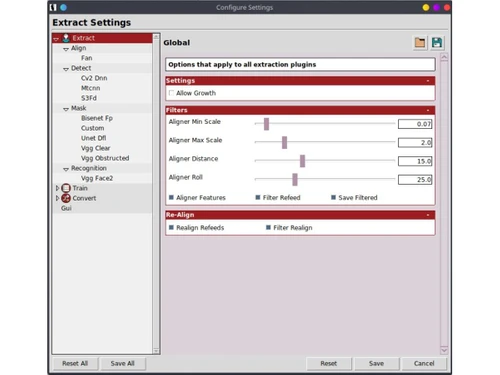Click the Save button
Screen dimensions: 500x375
pyautogui.click(x=376, y=363)
